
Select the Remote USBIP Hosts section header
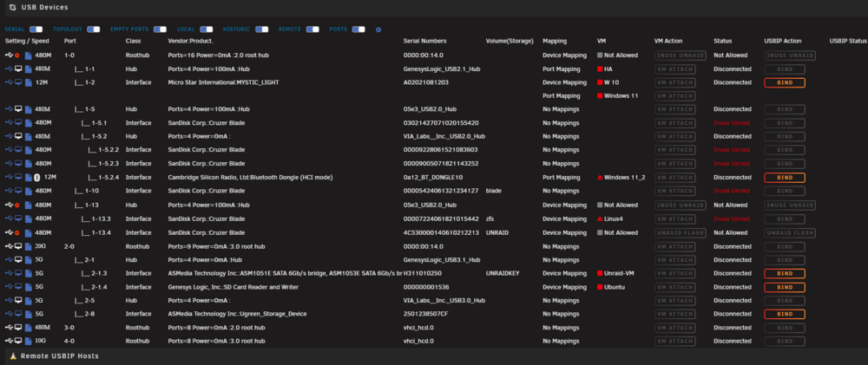(60, 356)
